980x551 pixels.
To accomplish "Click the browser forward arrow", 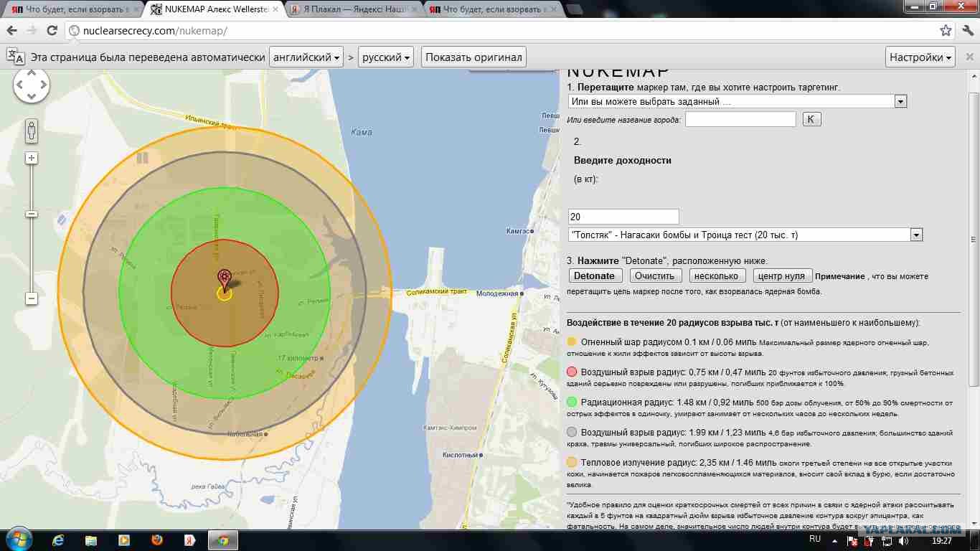I will (32, 31).
